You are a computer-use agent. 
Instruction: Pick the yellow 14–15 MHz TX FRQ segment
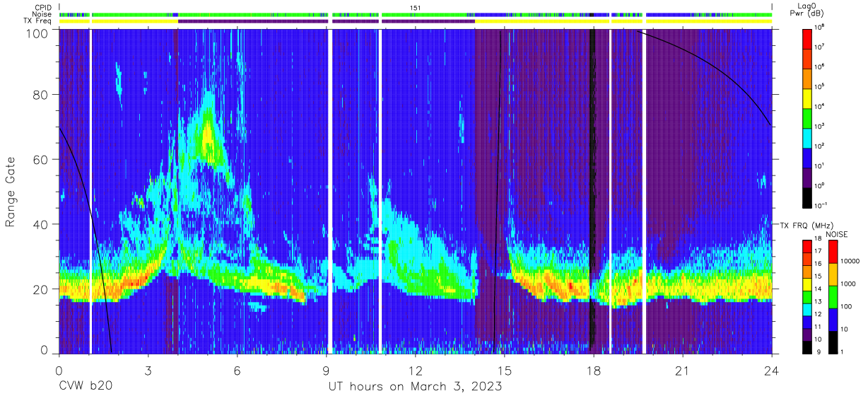pos(807,284)
